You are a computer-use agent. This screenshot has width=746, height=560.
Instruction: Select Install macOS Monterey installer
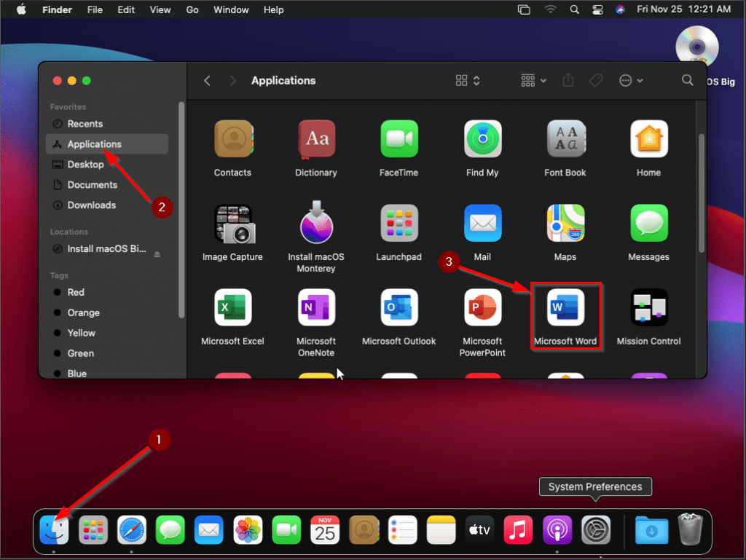point(316,223)
